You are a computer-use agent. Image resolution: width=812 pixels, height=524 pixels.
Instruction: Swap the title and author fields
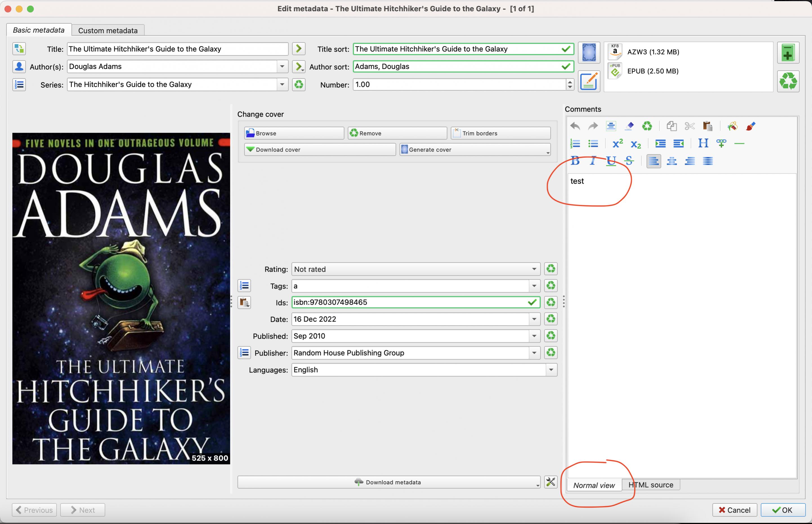coord(19,49)
